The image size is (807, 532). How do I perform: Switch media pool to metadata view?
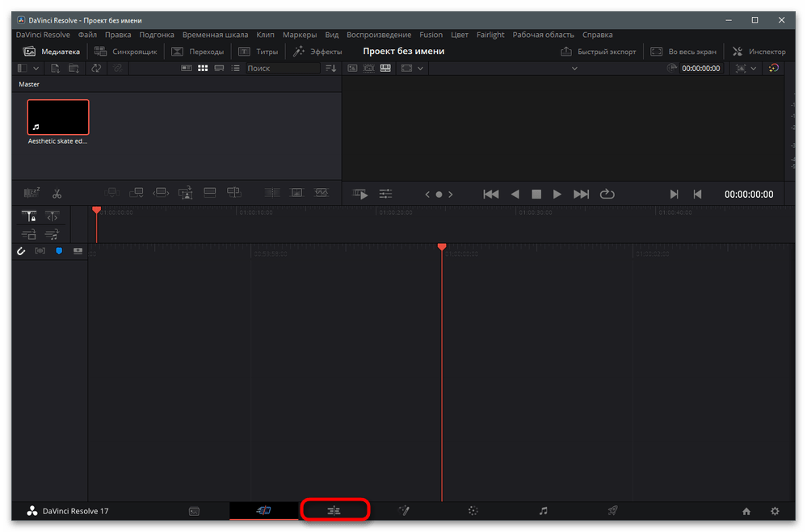point(187,68)
